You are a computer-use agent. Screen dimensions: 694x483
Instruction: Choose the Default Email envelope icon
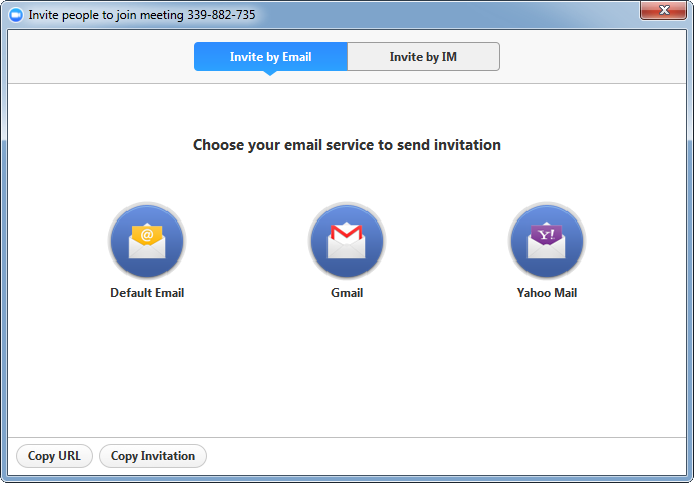(x=147, y=241)
